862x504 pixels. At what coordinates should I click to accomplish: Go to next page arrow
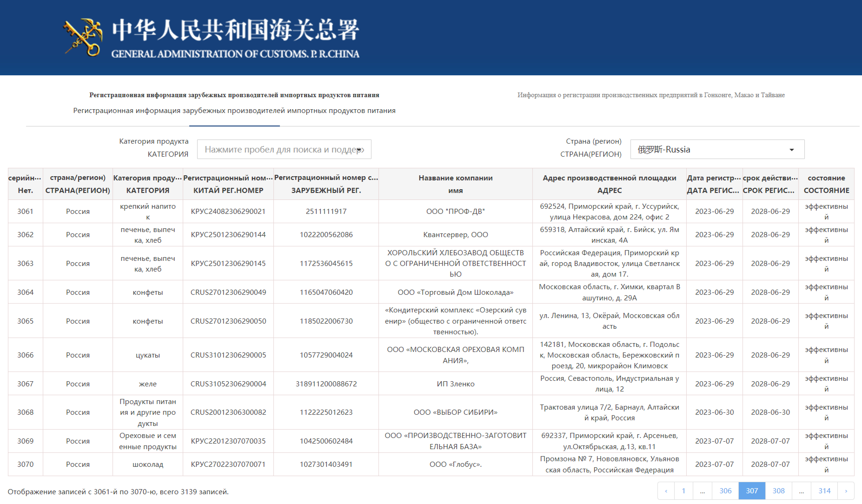point(846,491)
